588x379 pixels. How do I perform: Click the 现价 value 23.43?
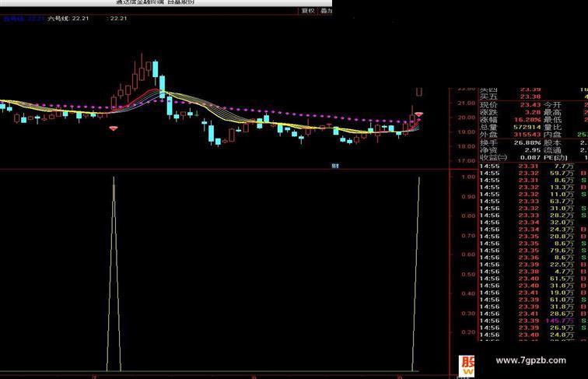point(530,105)
